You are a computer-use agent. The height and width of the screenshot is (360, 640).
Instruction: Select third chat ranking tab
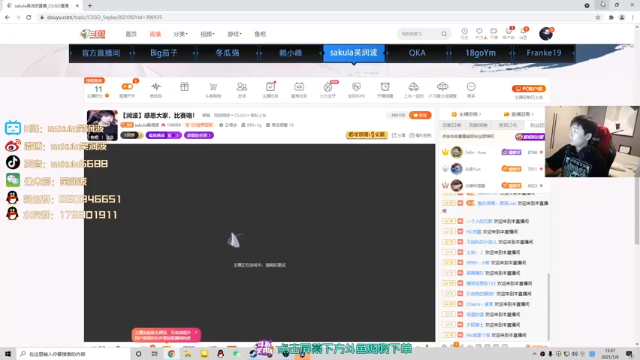[x=508, y=125]
